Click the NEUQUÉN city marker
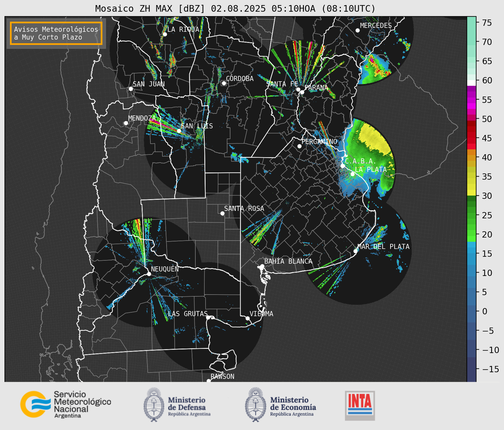This screenshot has width=504, height=430. [x=149, y=274]
